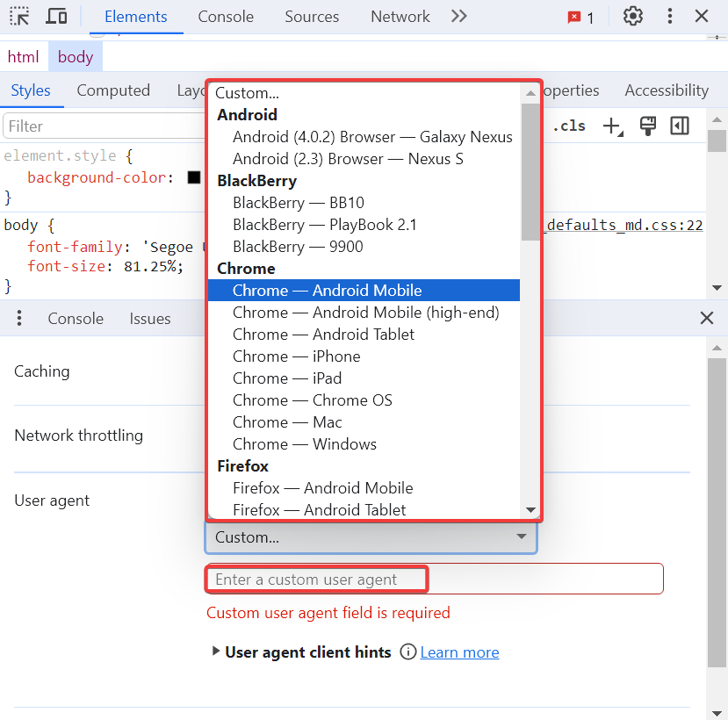Choose Firefox — Android Mobile
The image size is (728, 720).
pos(364,488)
